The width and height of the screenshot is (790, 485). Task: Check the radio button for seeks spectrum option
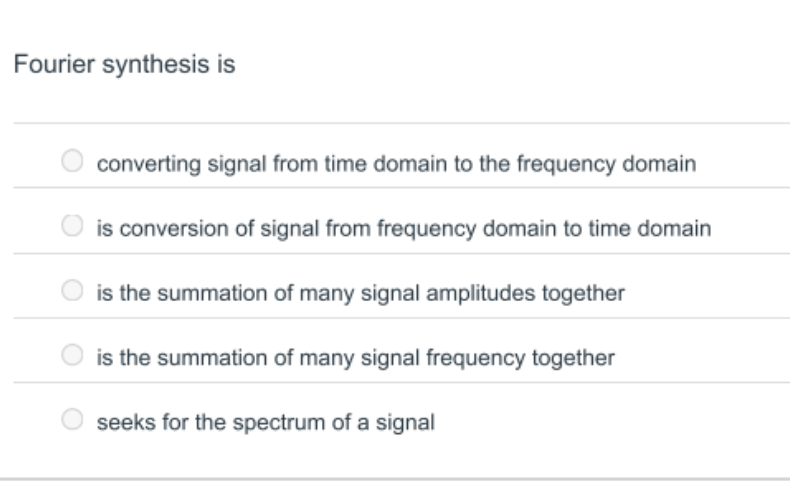72,419
